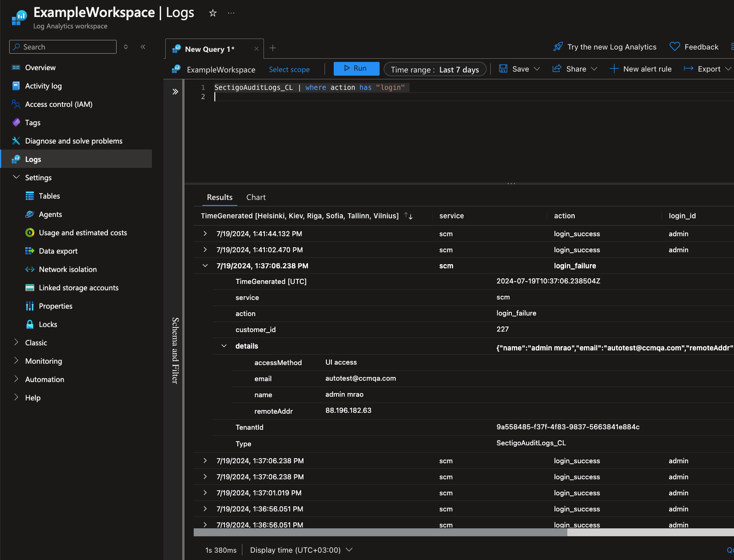Click the Network isolation icon
Image resolution: width=734 pixels, height=560 pixels.
[30, 269]
